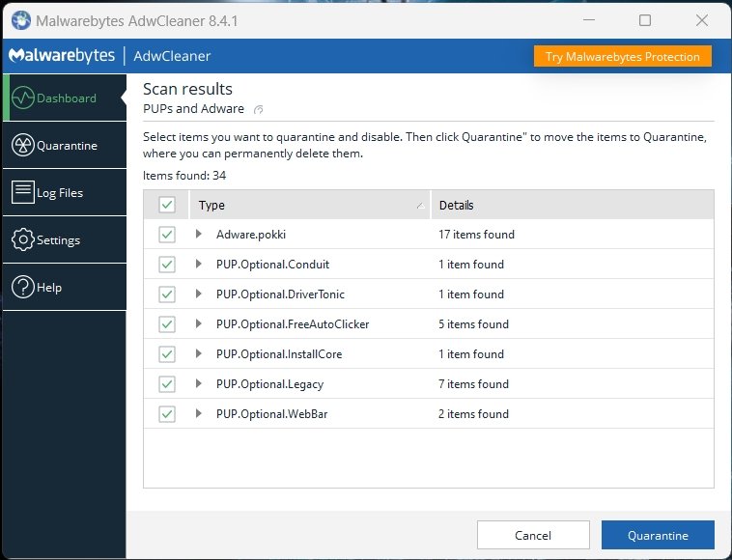This screenshot has height=560, width=732.
Task: Uncheck the PUP.Optional.DriverTonic checkbox
Action: click(167, 294)
